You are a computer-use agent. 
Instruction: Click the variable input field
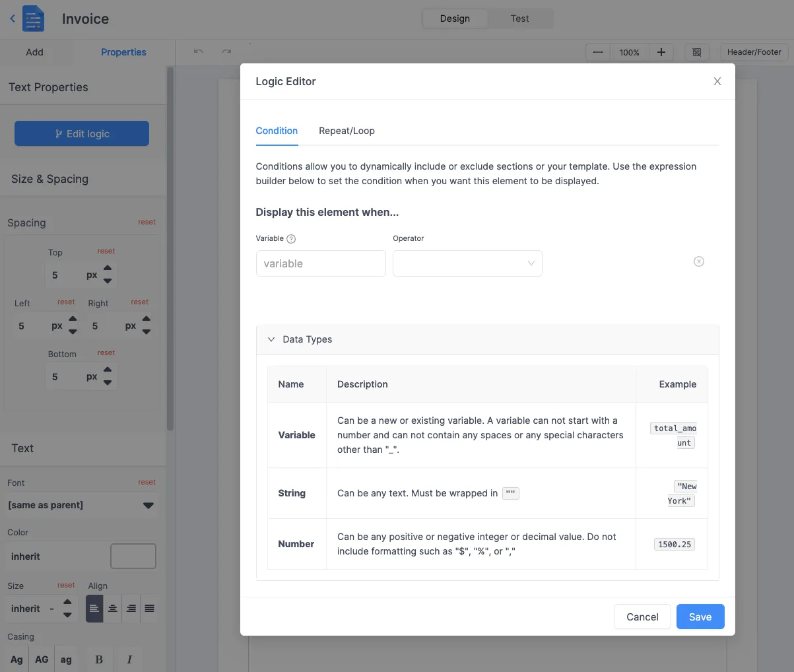click(321, 263)
